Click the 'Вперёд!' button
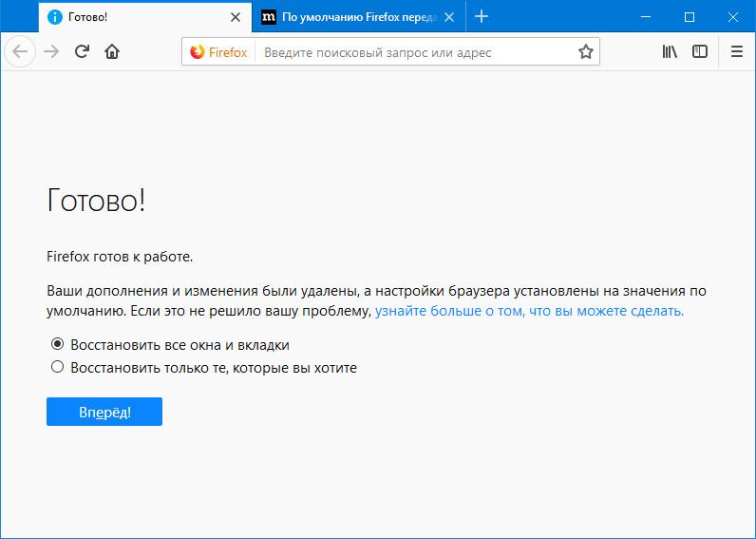The height and width of the screenshot is (539, 756). point(104,412)
